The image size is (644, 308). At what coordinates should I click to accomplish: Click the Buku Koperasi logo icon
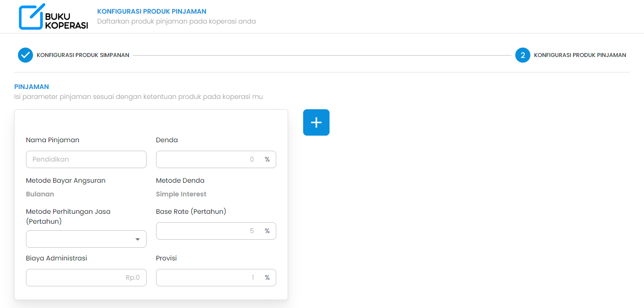30,16
